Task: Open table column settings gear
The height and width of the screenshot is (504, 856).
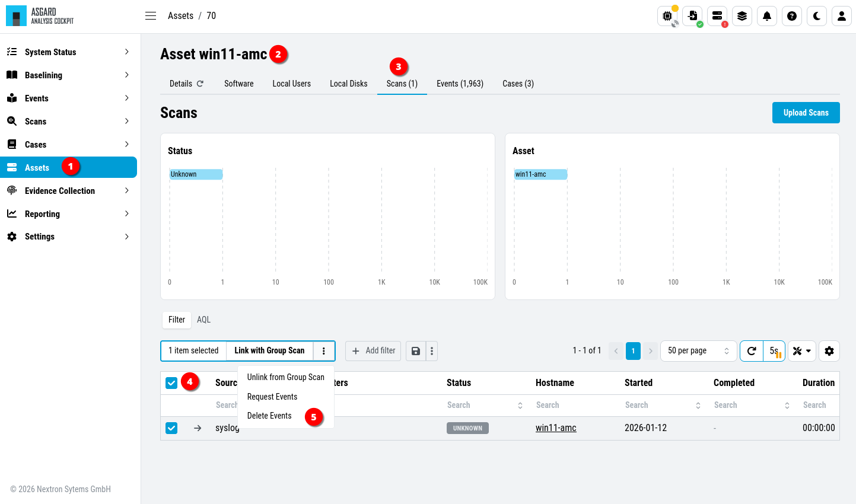Action: pyautogui.click(x=829, y=351)
